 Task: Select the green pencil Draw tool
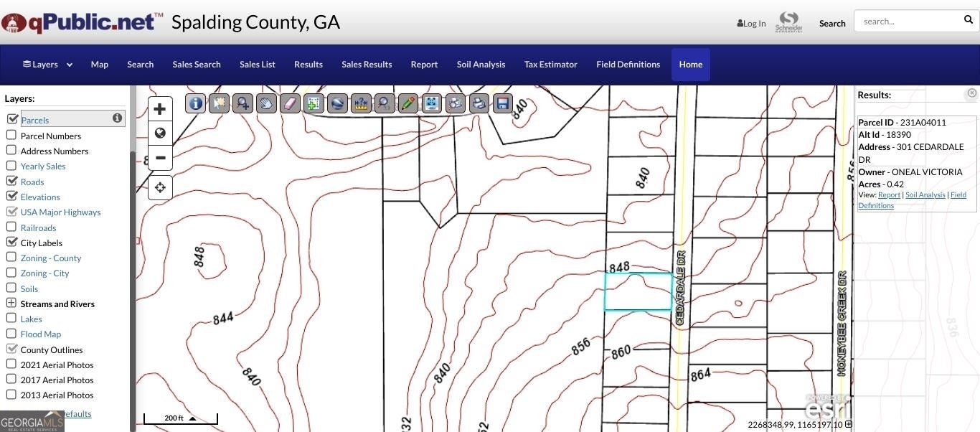(x=408, y=103)
